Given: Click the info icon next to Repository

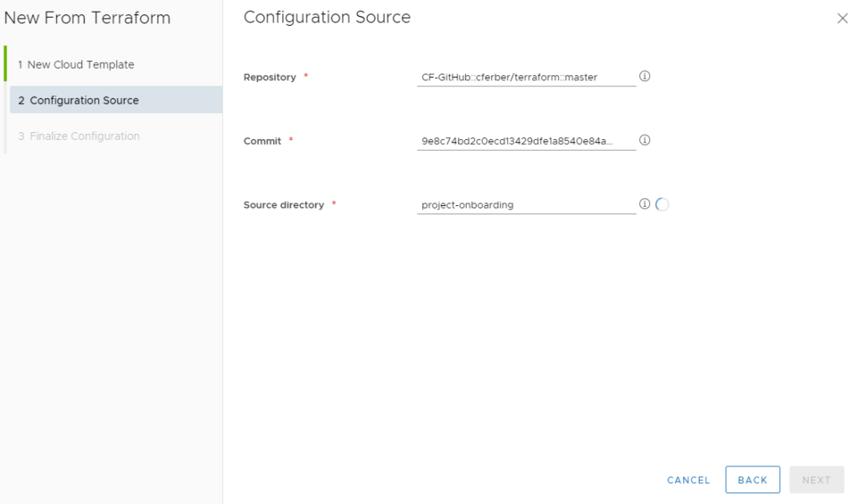Looking at the screenshot, I should pyautogui.click(x=644, y=76).
